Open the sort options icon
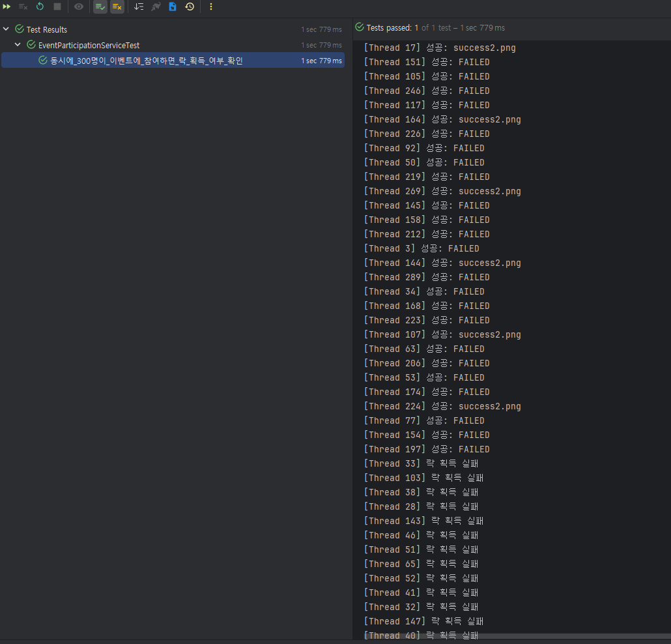This screenshot has width=671, height=644. click(x=139, y=7)
